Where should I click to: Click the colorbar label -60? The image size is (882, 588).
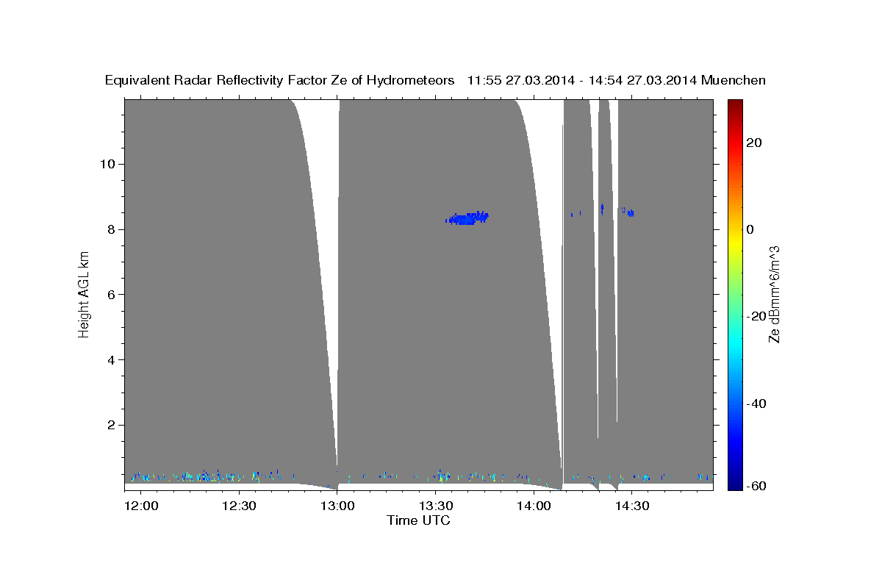point(756,486)
